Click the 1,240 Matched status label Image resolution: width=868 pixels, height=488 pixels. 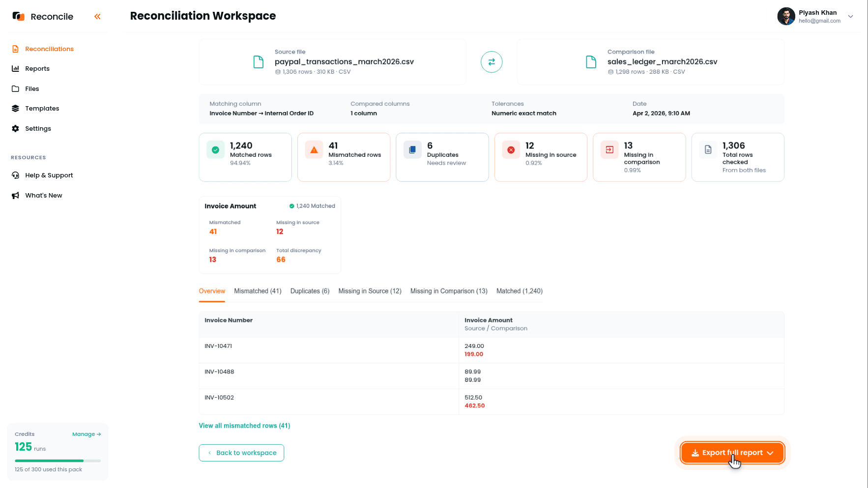tap(312, 206)
